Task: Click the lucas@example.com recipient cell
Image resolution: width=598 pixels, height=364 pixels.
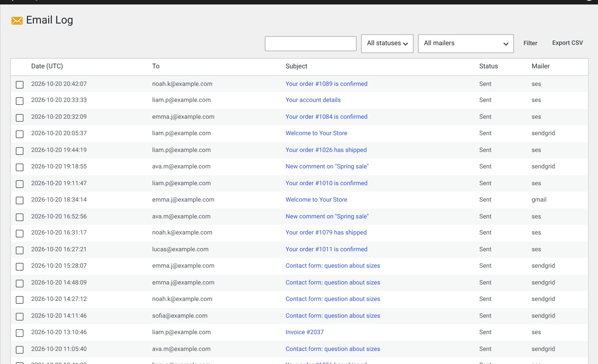Action: 180,249
